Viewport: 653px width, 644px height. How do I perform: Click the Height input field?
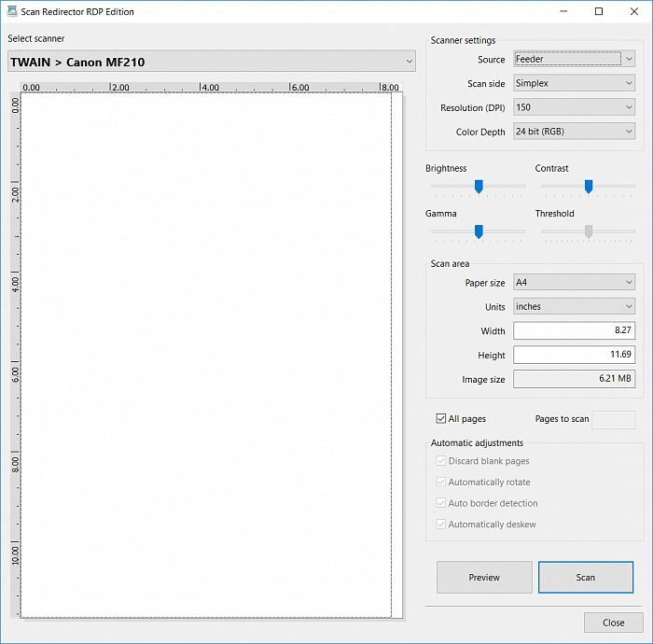574,355
